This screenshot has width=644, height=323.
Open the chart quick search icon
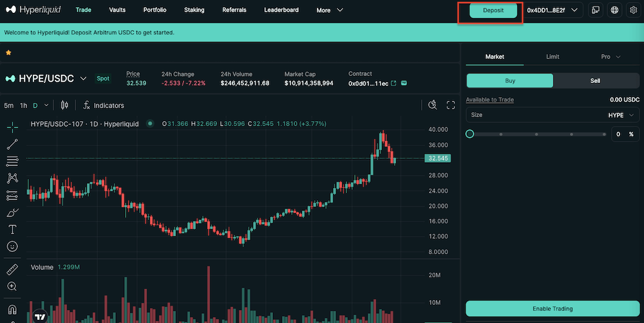tap(433, 105)
